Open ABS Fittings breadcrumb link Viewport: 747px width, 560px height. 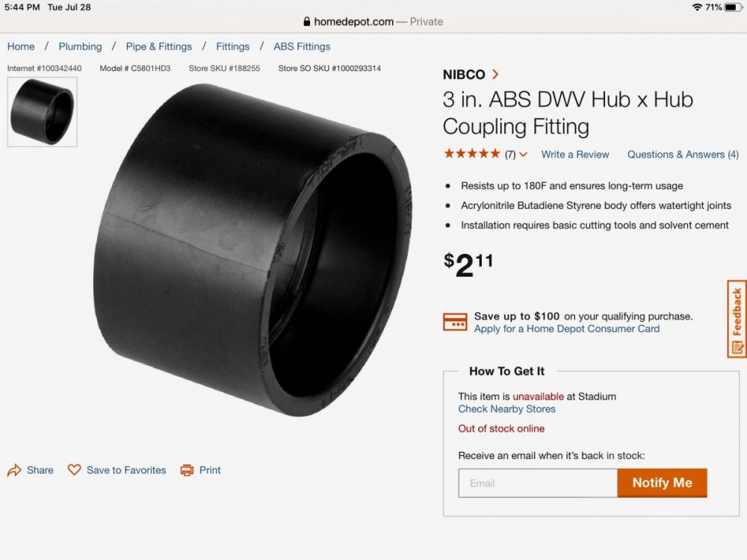coord(302,46)
